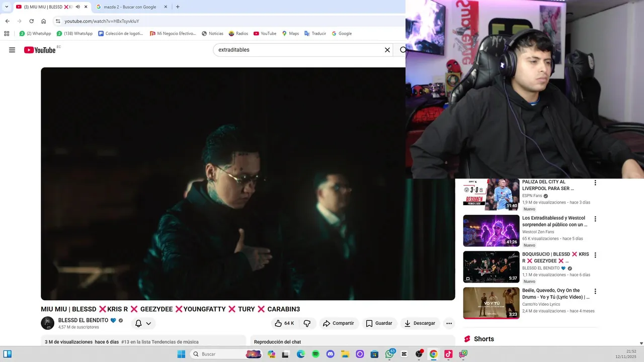Click the Shorts section heading
Screen dimensions: 644x362
484,339
